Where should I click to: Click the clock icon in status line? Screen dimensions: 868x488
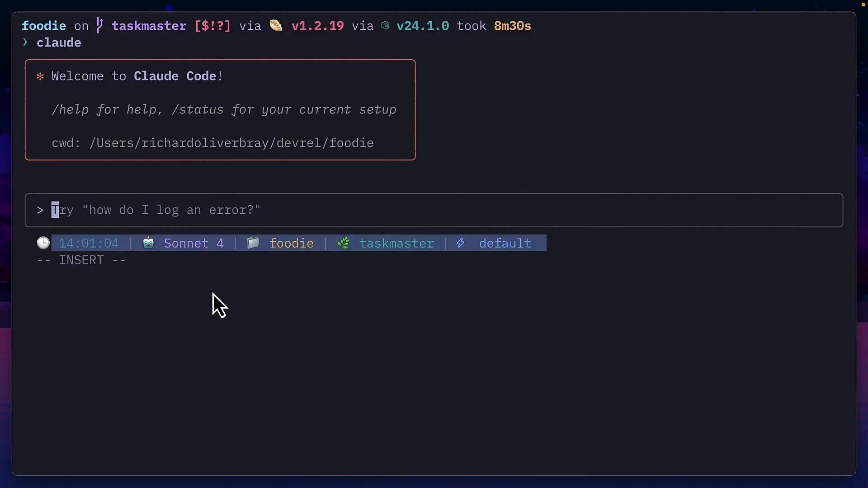(x=43, y=243)
